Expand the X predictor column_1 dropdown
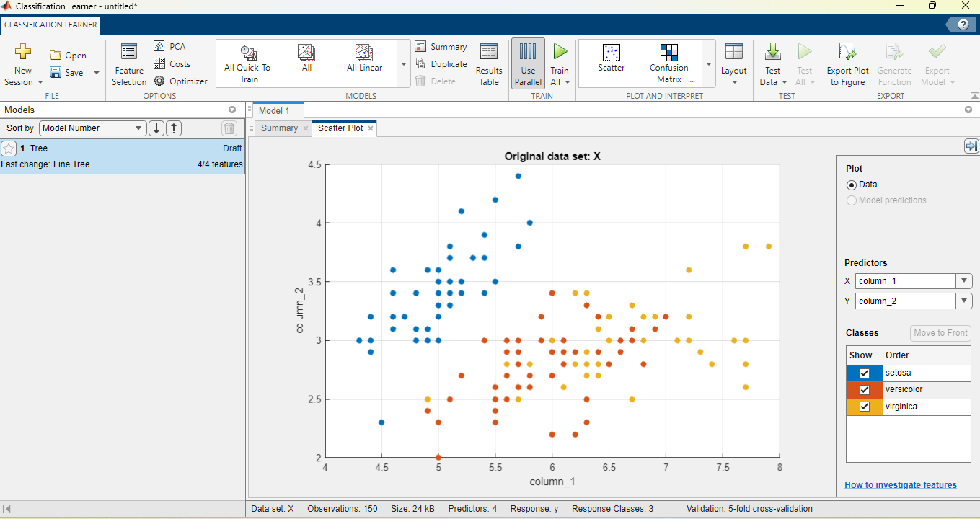The image size is (980, 519). (963, 281)
